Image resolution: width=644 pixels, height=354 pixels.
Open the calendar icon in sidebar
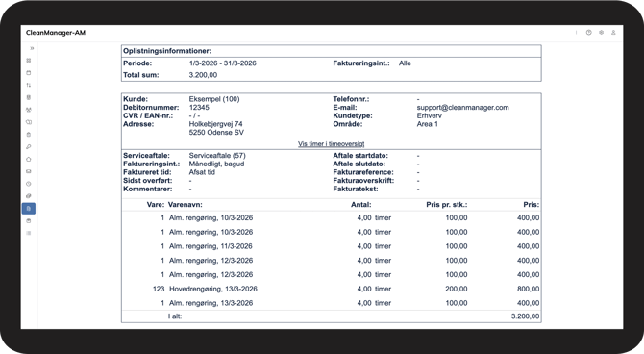pos(29,73)
